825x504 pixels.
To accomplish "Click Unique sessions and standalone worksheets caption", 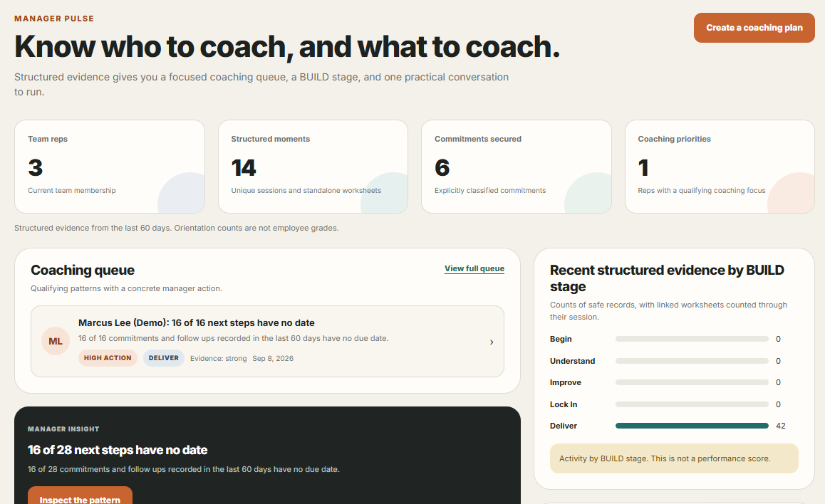I will (x=306, y=190).
